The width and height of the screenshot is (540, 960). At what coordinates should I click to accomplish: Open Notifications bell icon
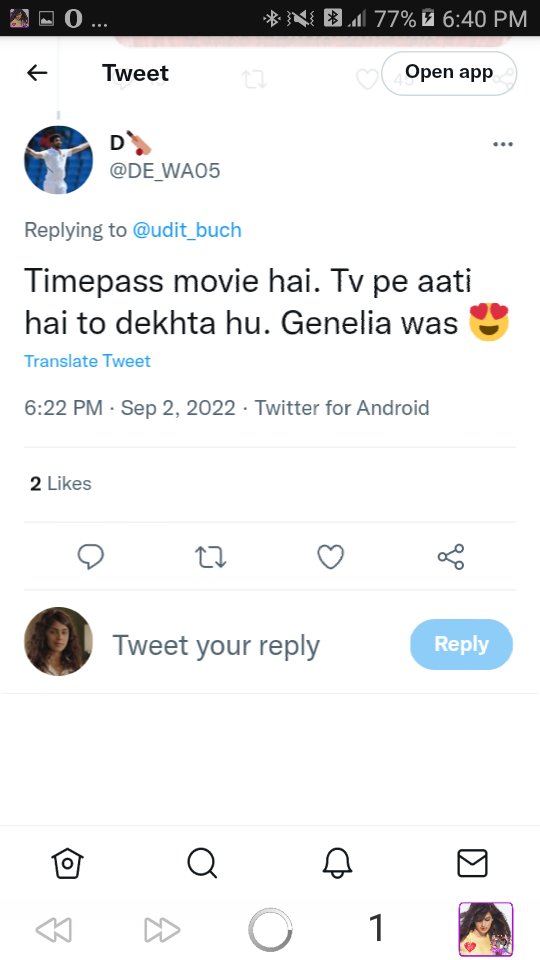click(337, 863)
